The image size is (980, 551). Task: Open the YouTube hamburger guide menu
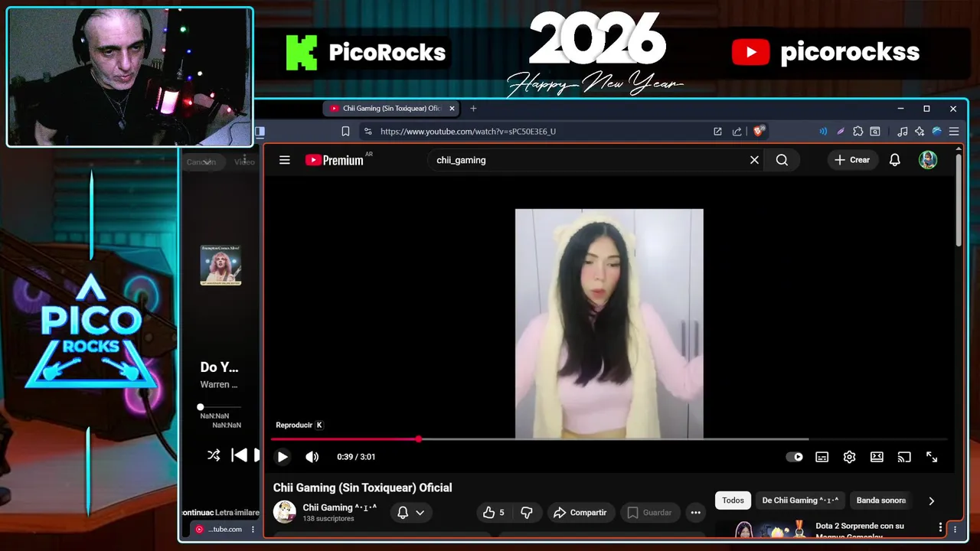tap(285, 160)
